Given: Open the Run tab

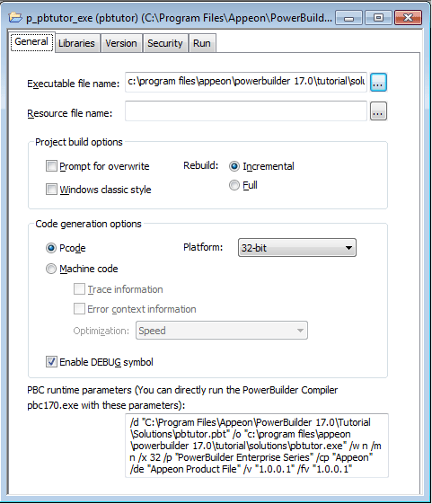Looking at the screenshot, I should (x=202, y=43).
